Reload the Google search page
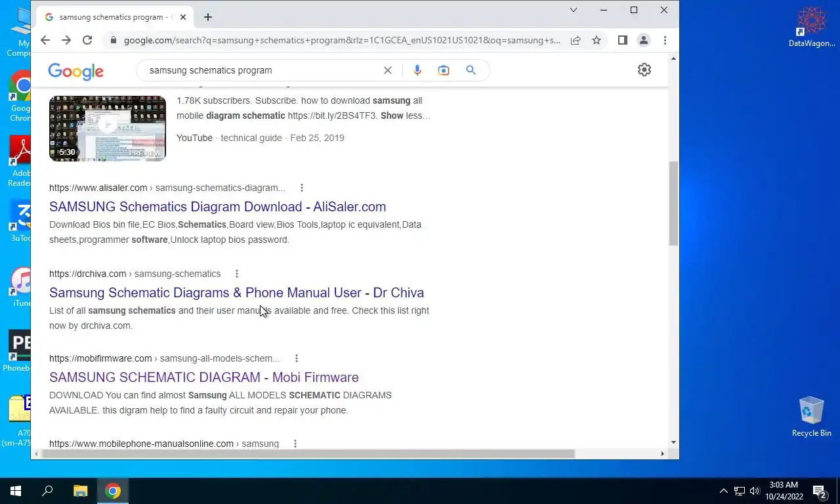The height and width of the screenshot is (504, 840). coord(87,40)
